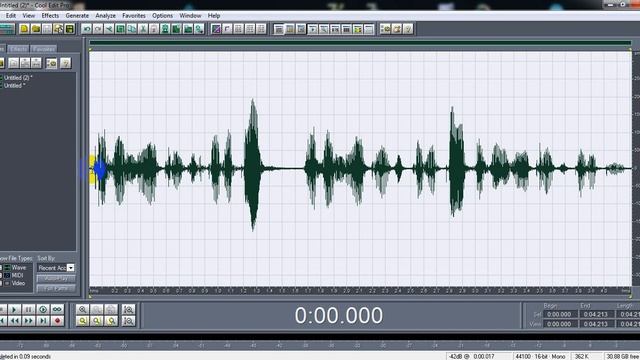Open the Analyze menu
640x360 pixels.
pos(105,16)
